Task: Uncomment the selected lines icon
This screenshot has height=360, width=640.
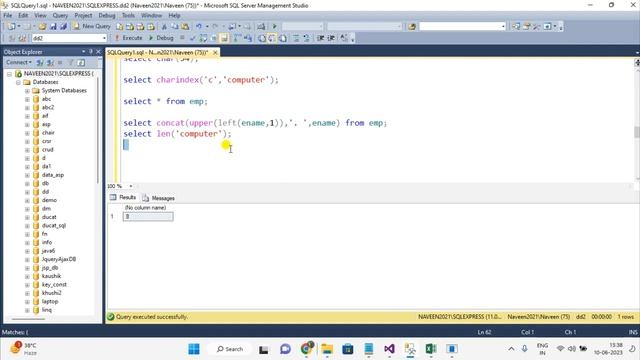Action: [x=306, y=38]
